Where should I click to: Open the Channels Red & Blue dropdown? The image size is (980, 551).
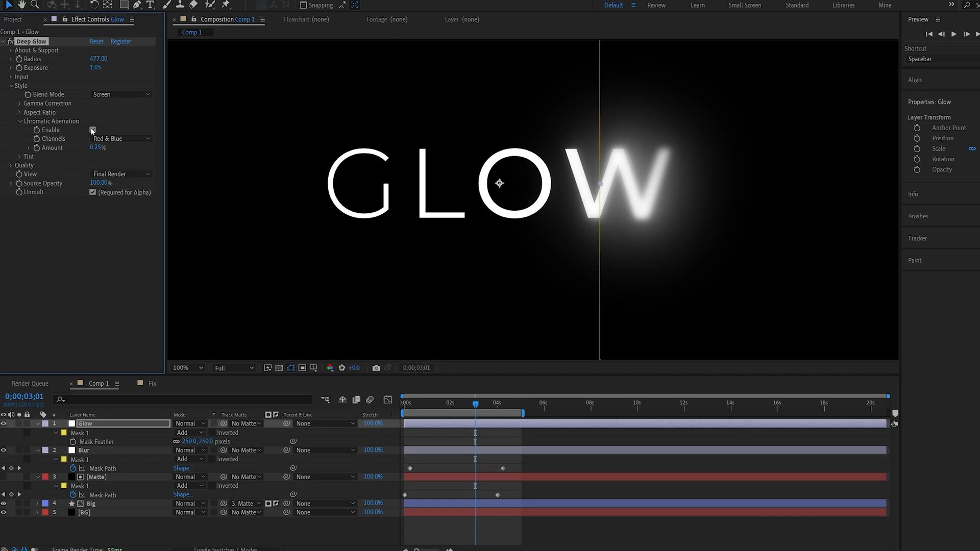121,139
